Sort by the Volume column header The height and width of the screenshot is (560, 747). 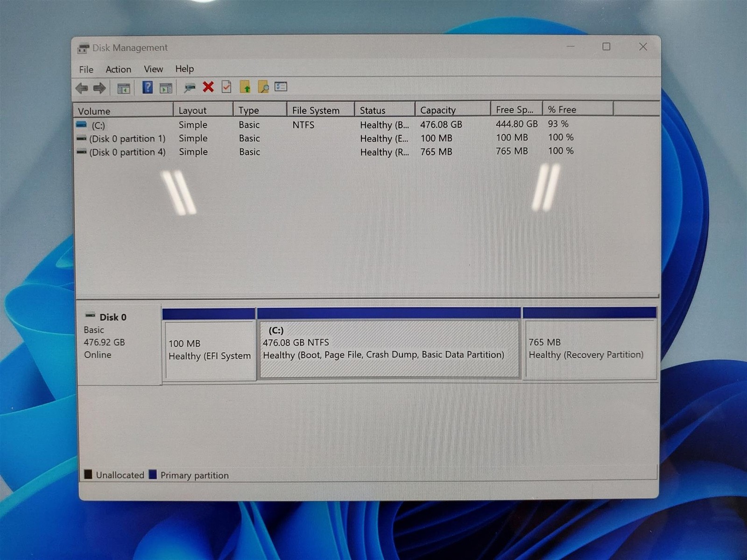pos(123,111)
